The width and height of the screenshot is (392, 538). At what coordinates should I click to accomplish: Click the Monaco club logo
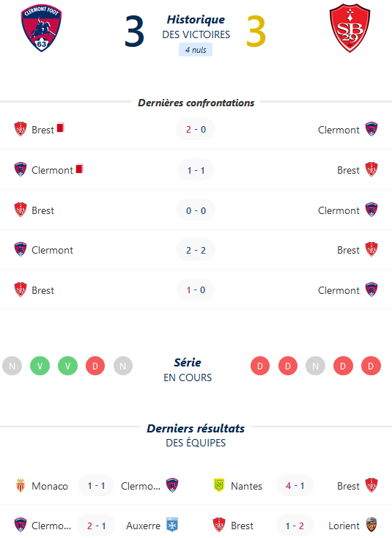(21, 485)
